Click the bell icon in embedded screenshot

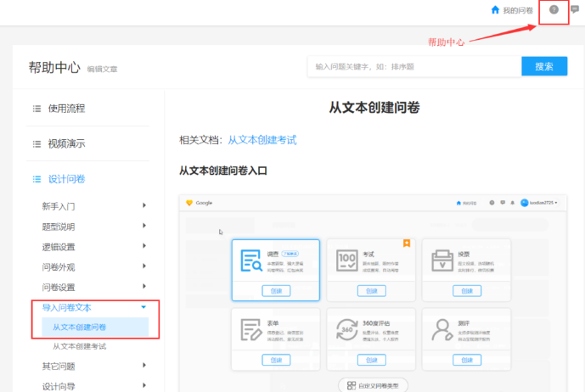pos(512,203)
